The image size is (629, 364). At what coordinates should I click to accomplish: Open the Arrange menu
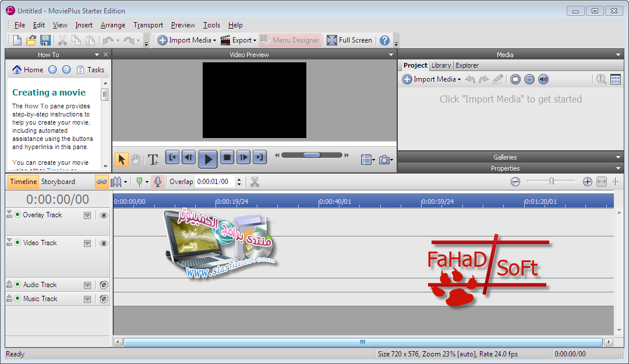tap(112, 25)
